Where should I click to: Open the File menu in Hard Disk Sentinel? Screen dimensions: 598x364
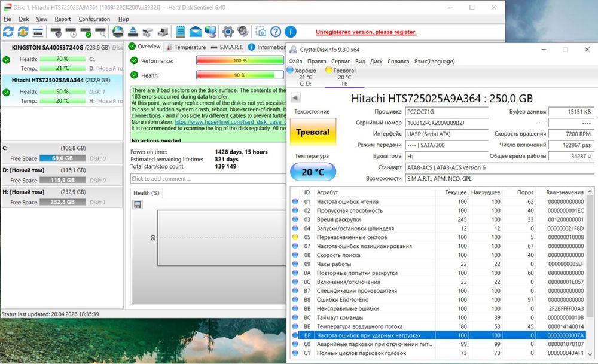pos(7,19)
